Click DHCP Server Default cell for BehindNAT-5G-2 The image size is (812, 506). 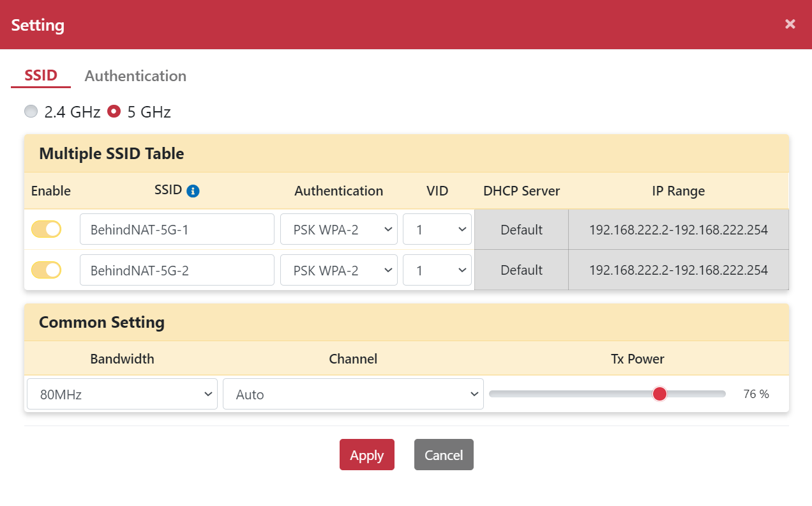point(522,270)
